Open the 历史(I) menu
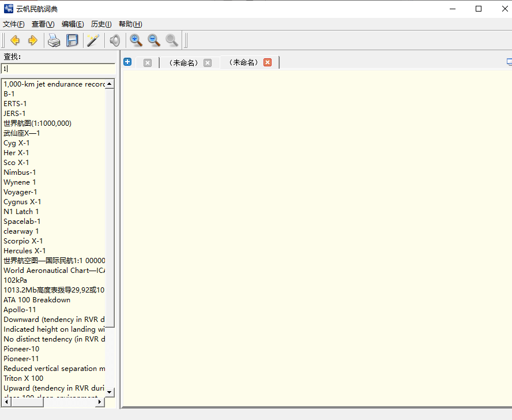Viewport: 512px width, 420px height. point(101,24)
